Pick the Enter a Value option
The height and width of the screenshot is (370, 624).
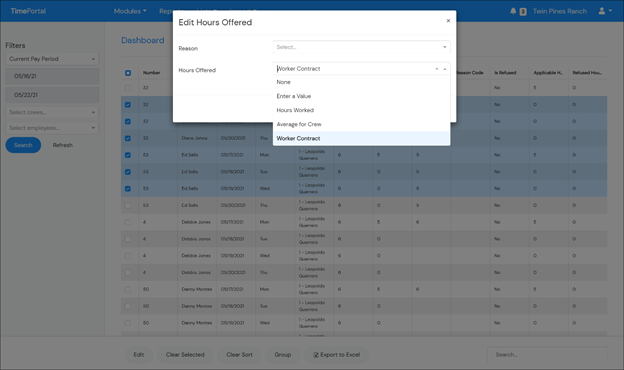pyautogui.click(x=361, y=96)
